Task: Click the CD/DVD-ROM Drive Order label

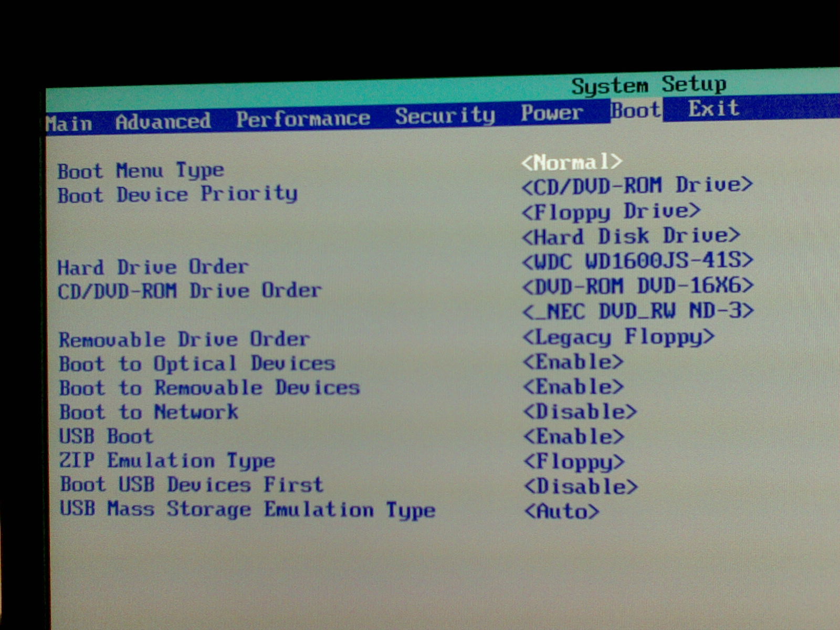Action: click(x=190, y=291)
